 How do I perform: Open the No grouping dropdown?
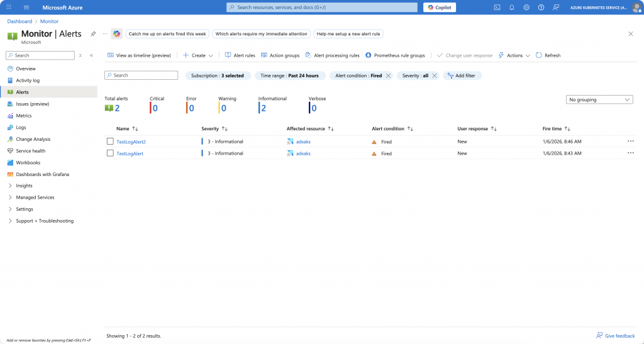(x=599, y=99)
